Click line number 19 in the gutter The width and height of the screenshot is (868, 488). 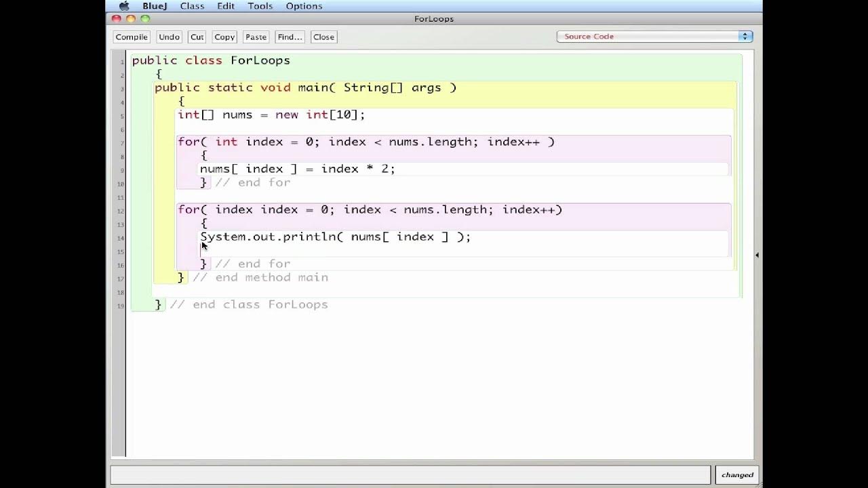121,306
